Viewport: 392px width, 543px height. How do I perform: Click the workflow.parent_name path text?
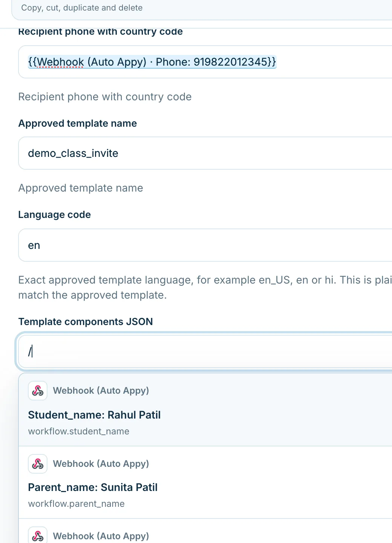[76, 504]
